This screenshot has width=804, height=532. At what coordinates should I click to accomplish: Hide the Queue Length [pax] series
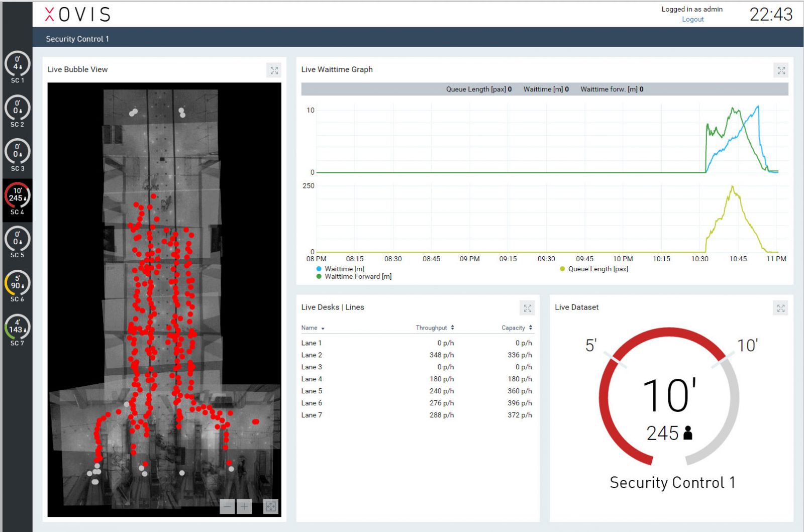[x=597, y=269]
